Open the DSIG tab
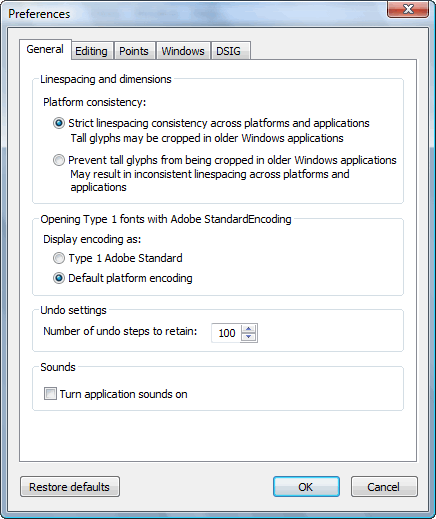Screen dimensions: 436x519 point(229,51)
